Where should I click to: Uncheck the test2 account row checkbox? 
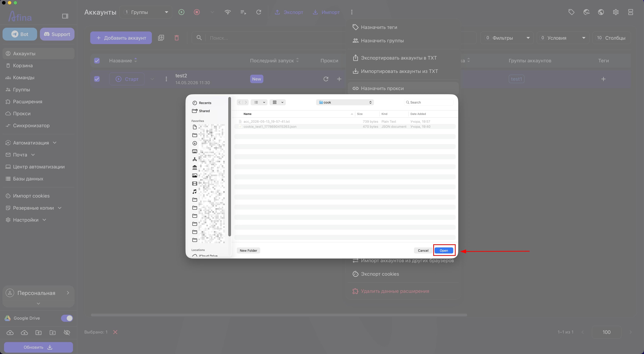97,79
